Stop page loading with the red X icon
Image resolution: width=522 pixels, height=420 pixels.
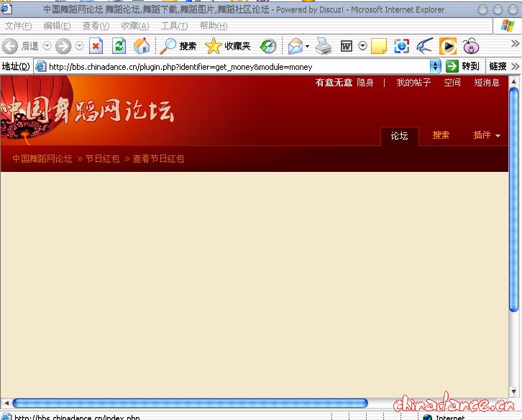(x=96, y=46)
